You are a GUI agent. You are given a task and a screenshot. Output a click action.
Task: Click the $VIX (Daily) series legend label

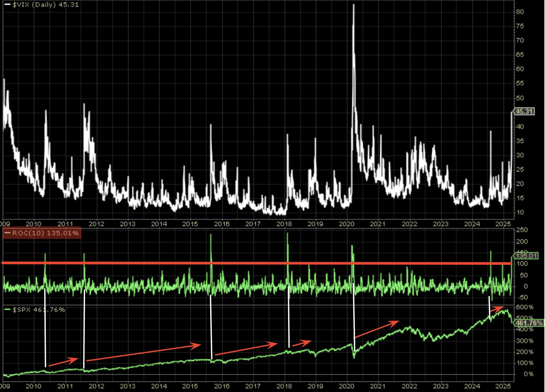coord(45,5)
